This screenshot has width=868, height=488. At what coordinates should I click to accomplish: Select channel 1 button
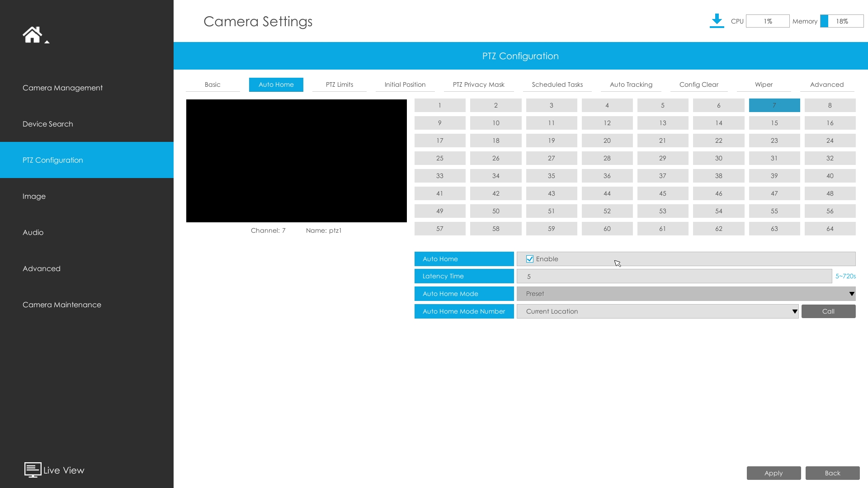(x=440, y=105)
